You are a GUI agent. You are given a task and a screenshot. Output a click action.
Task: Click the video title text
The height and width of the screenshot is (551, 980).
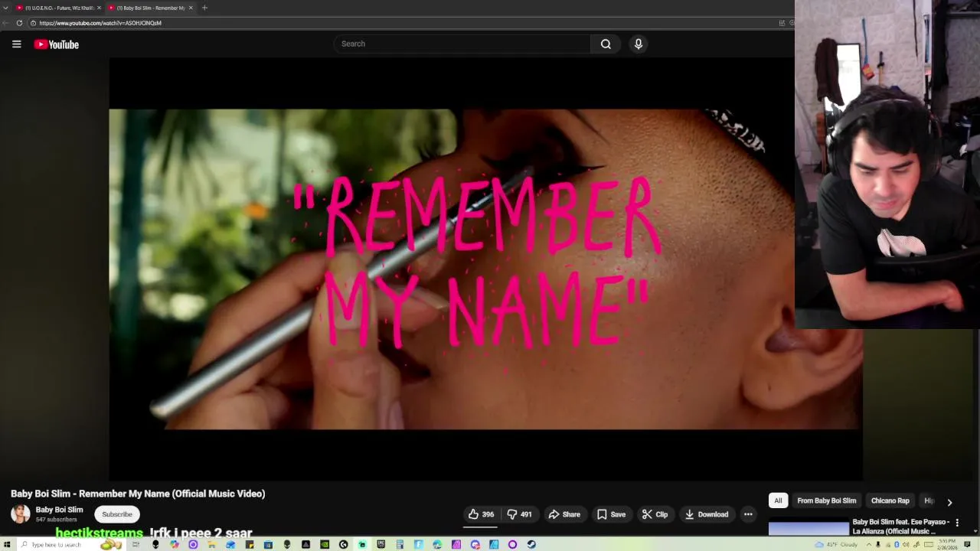click(x=138, y=494)
